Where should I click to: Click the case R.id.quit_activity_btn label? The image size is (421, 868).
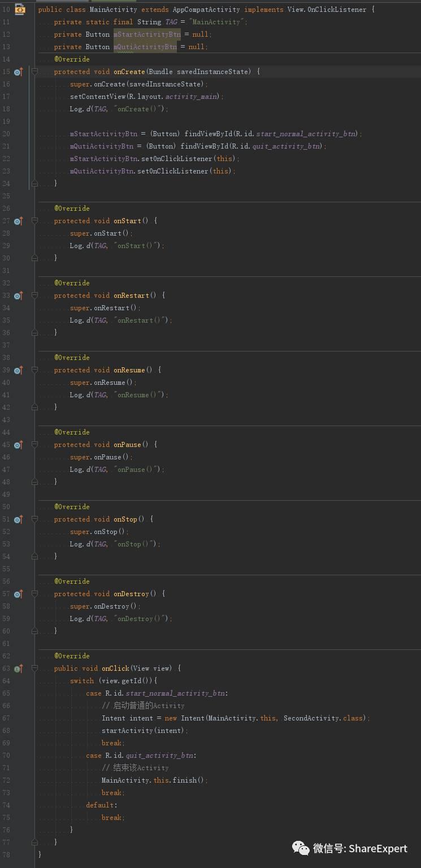click(141, 756)
